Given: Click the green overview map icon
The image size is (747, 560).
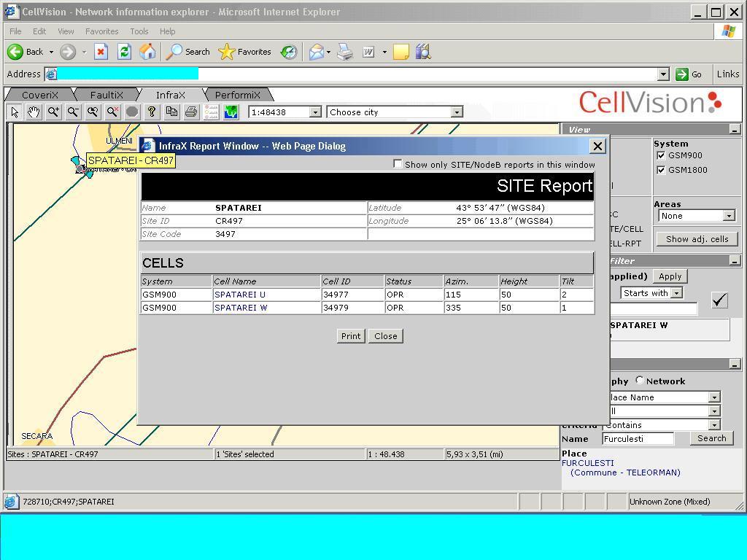Looking at the screenshot, I should [x=231, y=112].
